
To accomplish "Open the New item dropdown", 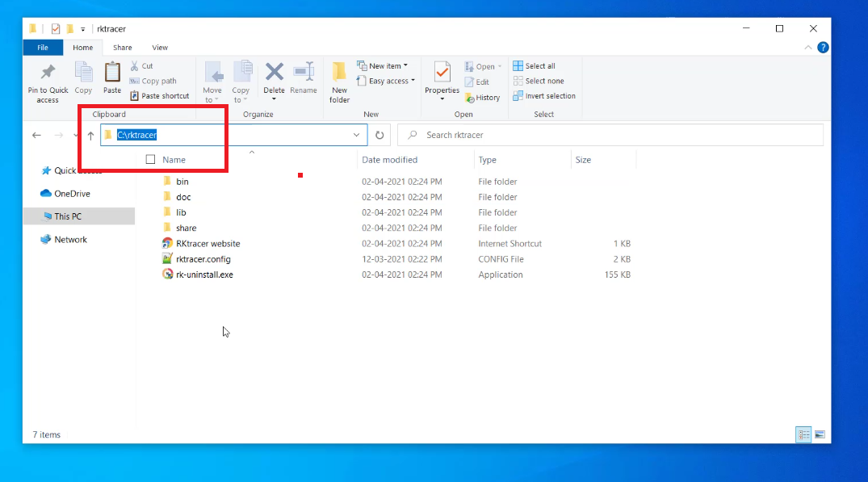I will tap(383, 66).
